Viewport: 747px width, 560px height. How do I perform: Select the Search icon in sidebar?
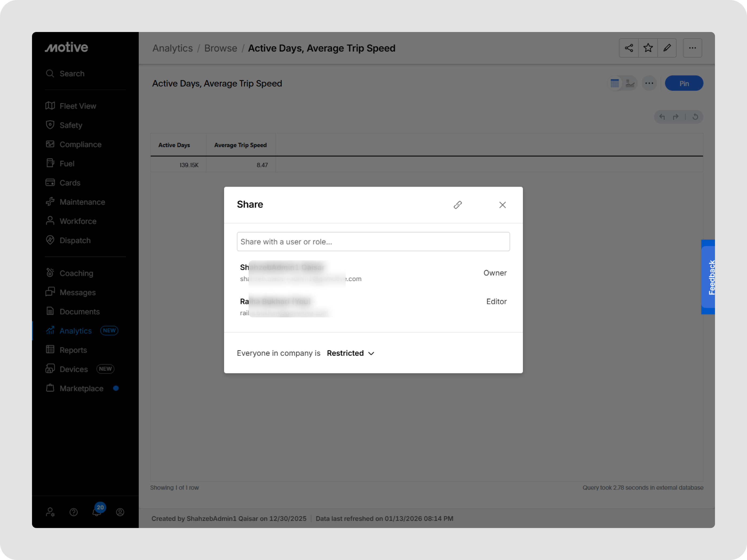[50, 73]
